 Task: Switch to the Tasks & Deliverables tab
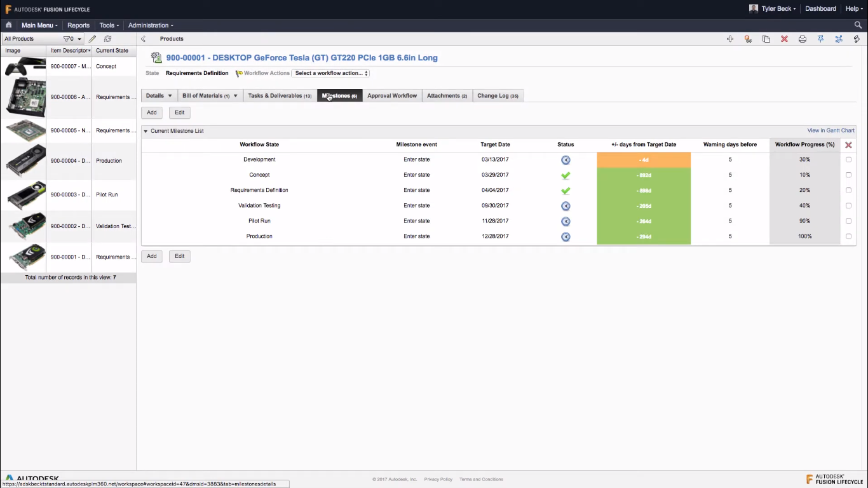pos(279,96)
